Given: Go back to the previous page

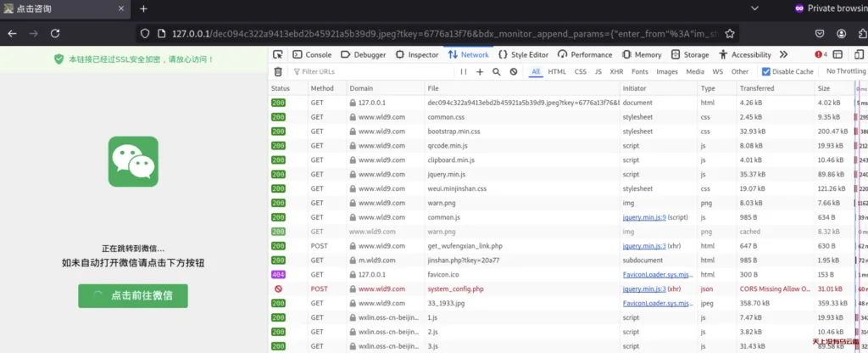Looking at the screenshot, I should coord(12,34).
